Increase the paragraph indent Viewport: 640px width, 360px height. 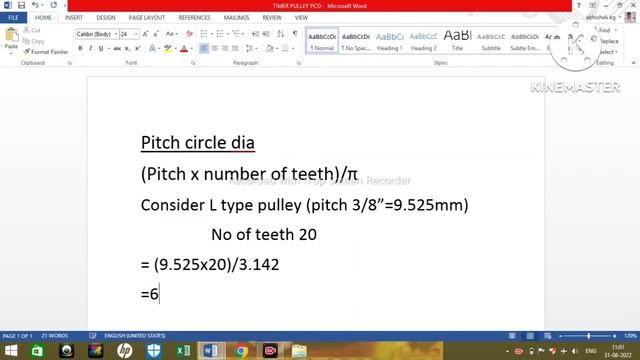pyautogui.click(x=266, y=34)
